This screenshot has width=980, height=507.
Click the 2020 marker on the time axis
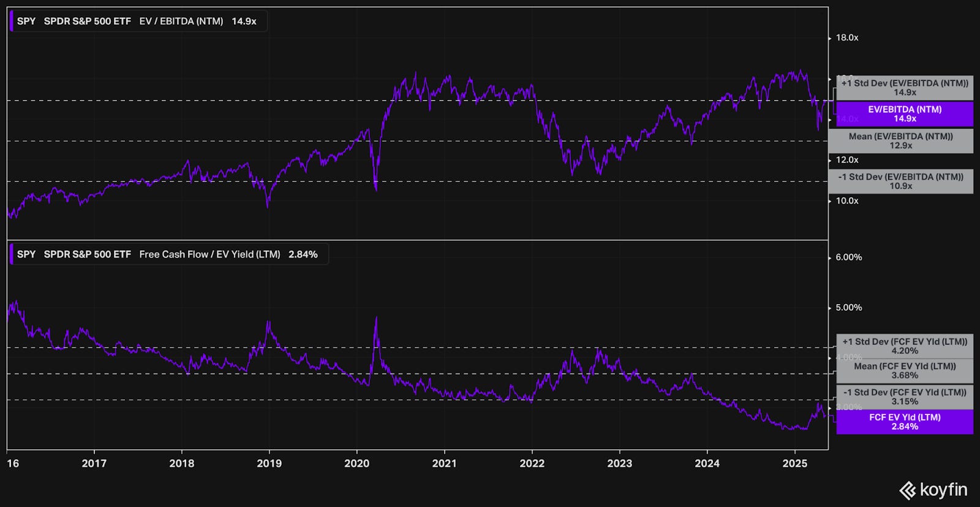357,463
